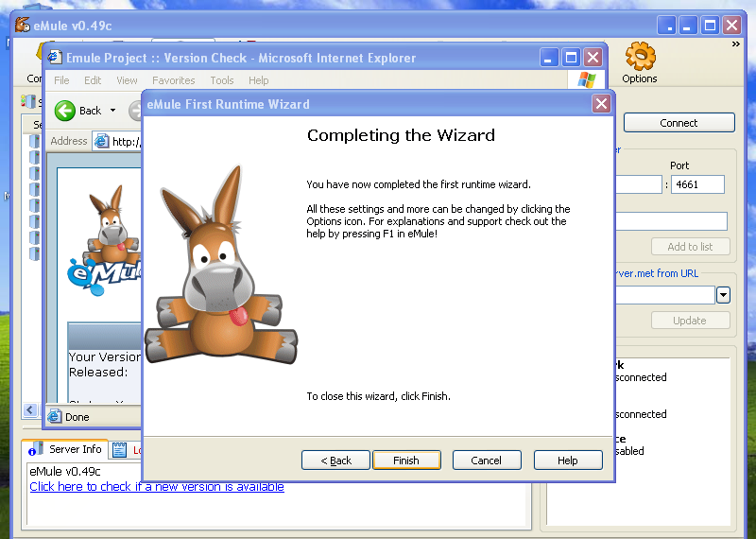Viewport: 756px width, 539px height.
Task: Open Help from the wizard dialog
Action: point(568,461)
